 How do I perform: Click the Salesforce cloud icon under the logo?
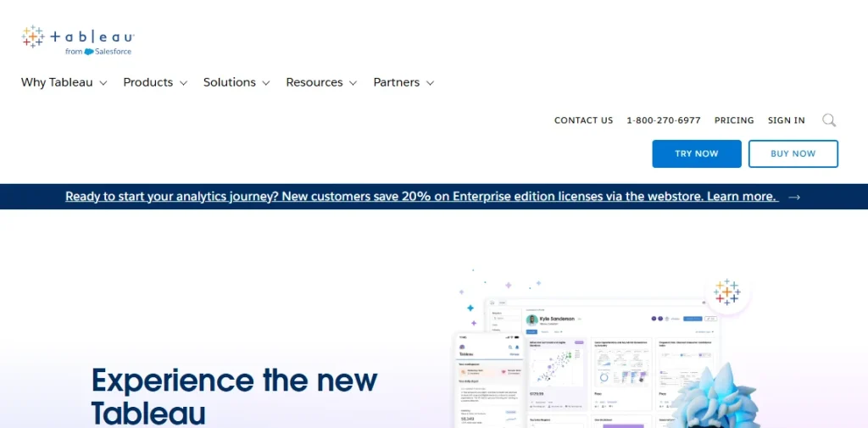(x=89, y=52)
